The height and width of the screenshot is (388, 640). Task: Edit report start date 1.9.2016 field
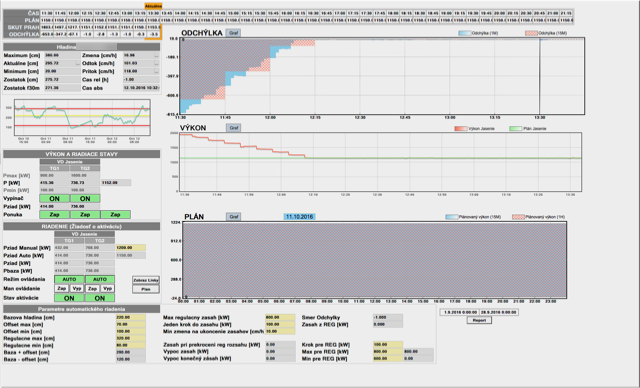point(460,312)
